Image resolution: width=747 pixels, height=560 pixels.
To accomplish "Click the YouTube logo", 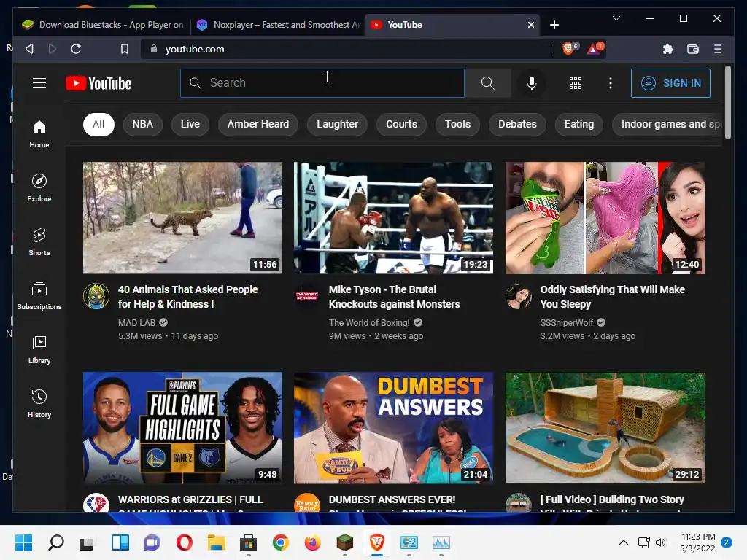I will 98,83.
